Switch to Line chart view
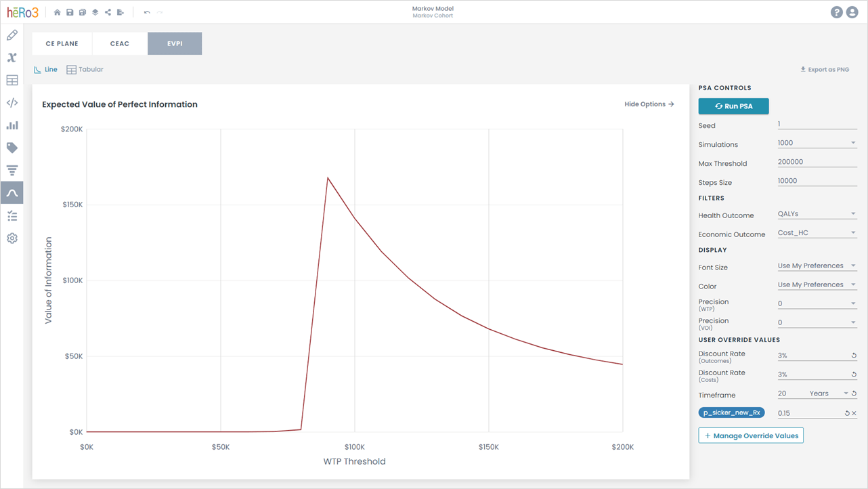 [x=46, y=69]
